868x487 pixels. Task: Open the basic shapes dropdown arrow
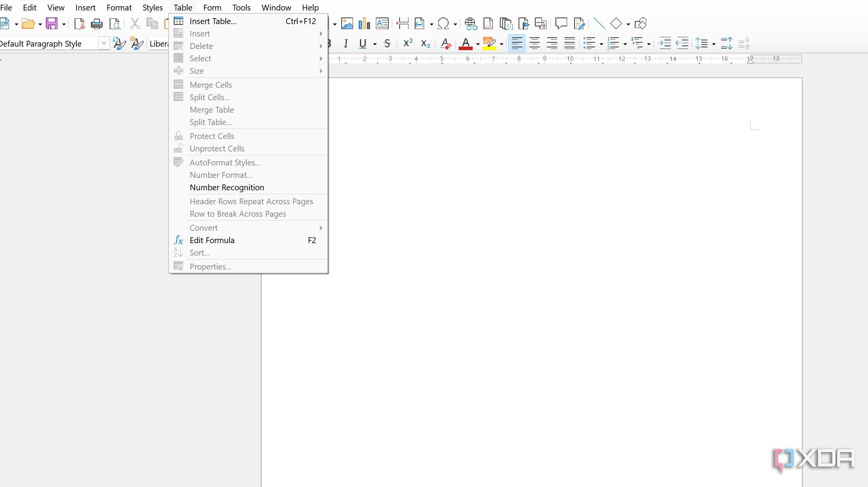pos(628,24)
